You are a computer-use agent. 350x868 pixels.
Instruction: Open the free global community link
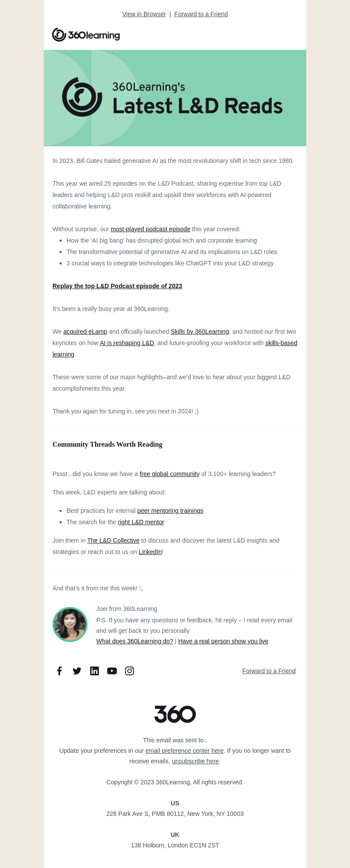click(170, 474)
